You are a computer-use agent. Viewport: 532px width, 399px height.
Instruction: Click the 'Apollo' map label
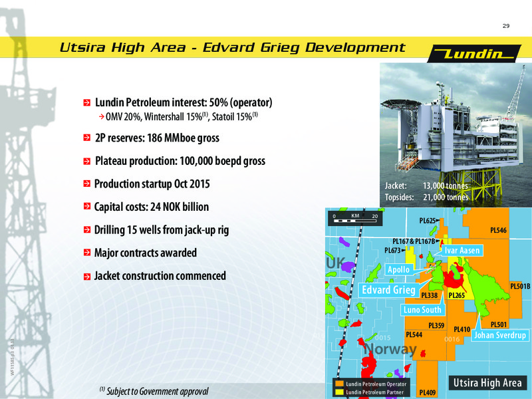point(398,269)
